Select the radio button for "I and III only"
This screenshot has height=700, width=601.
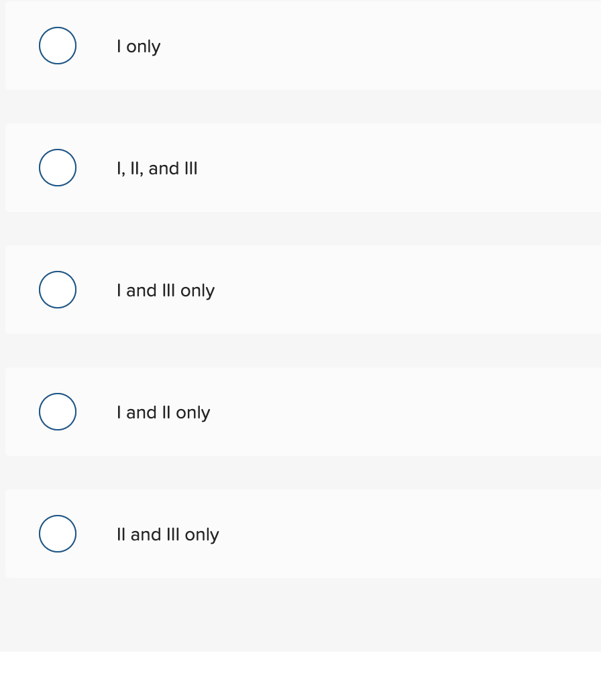(x=58, y=290)
